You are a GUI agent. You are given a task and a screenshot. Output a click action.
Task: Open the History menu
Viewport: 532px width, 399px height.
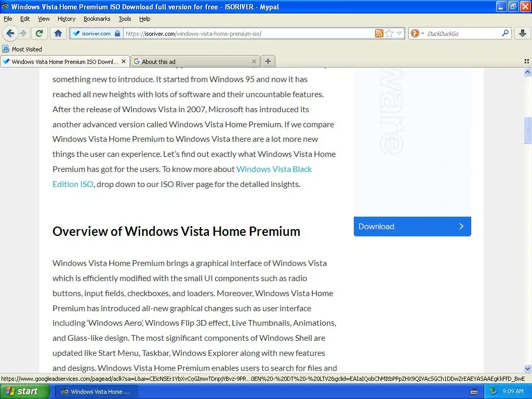(x=66, y=19)
